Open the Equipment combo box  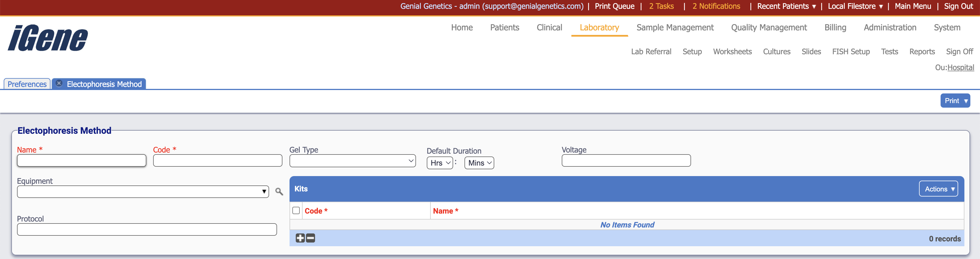click(143, 192)
